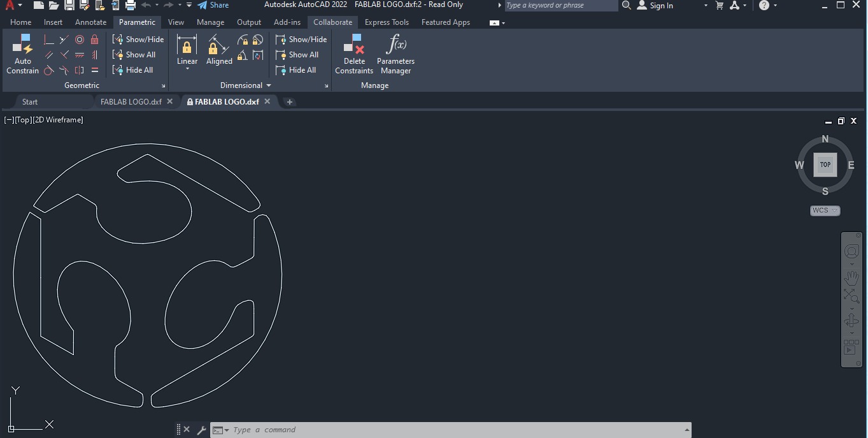Expand the Linear constraint dropdown arrow
The width and height of the screenshot is (868, 438).
[187, 68]
